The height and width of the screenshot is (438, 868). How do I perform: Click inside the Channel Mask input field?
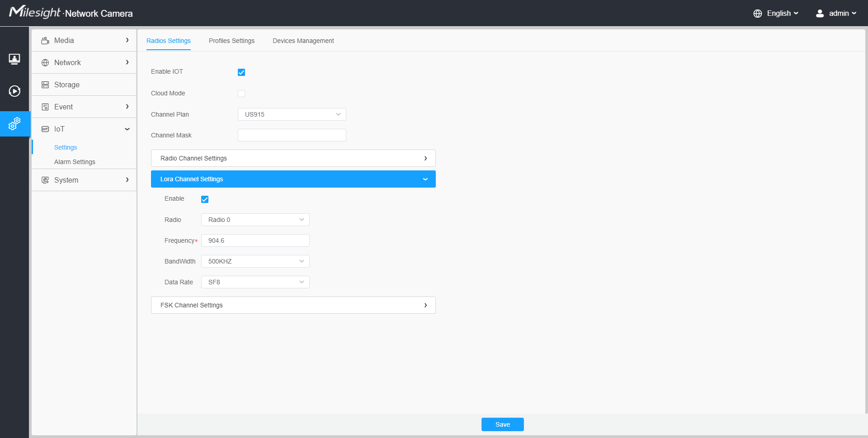292,135
